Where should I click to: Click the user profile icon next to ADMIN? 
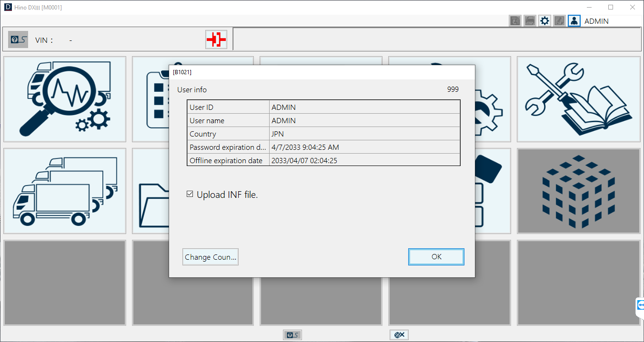(574, 21)
